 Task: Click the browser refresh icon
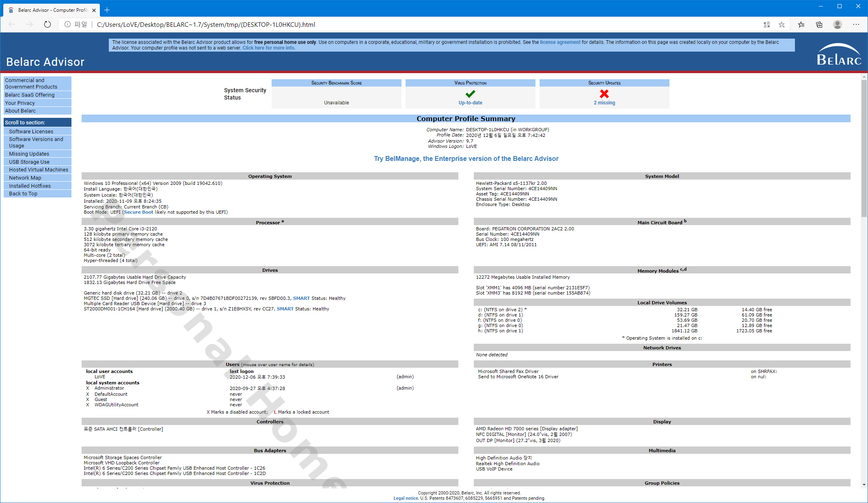tap(48, 24)
